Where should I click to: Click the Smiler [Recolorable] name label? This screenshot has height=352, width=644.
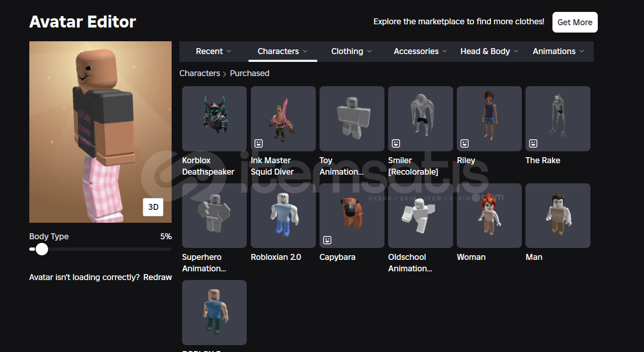pyautogui.click(x=413, y=166)
